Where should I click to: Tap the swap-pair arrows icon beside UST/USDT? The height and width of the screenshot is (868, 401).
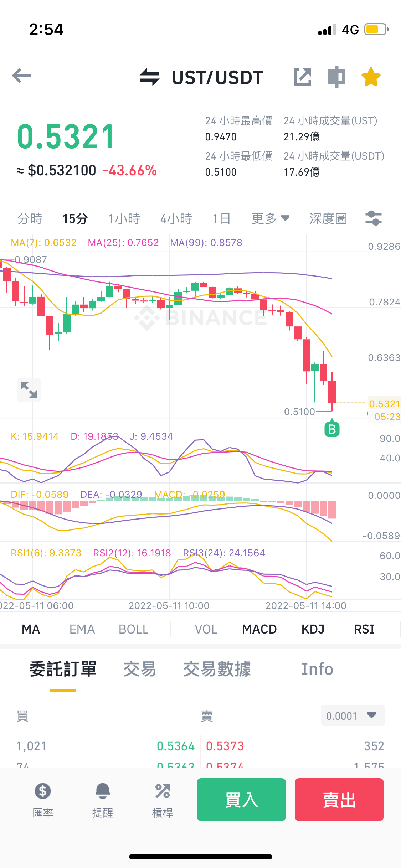pyautogui.click(x=150, y=77)
